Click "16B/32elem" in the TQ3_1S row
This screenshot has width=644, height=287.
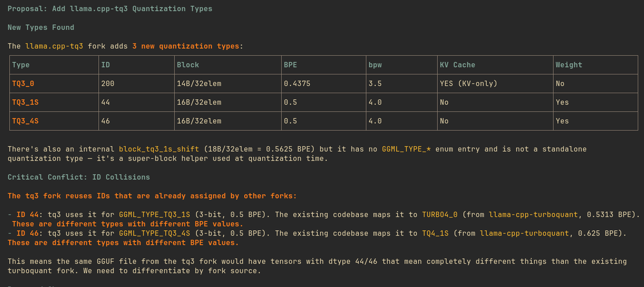pos(199,102)
